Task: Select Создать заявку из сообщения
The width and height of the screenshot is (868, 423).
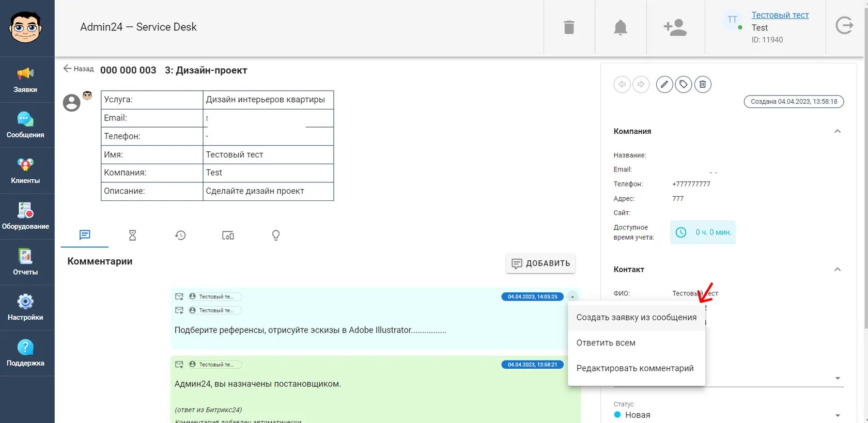Action: coord(637,317)
